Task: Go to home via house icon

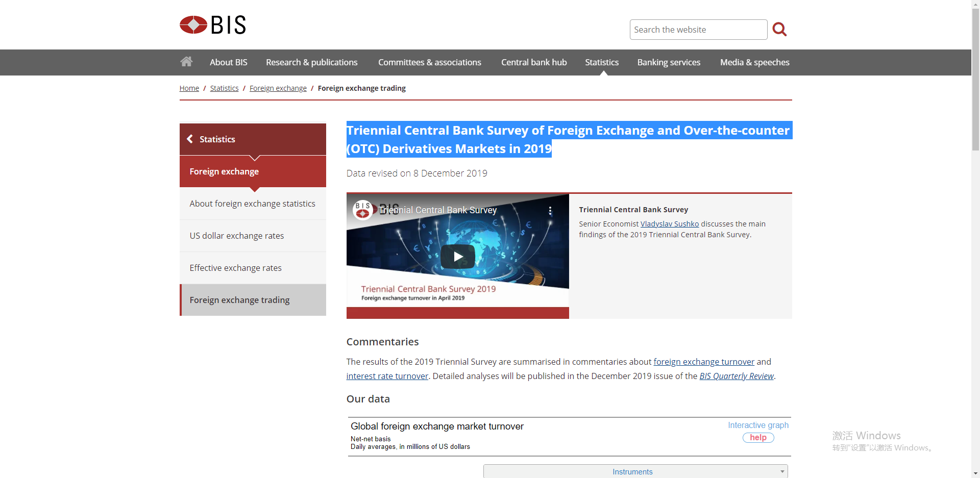Action: point(186,62)
